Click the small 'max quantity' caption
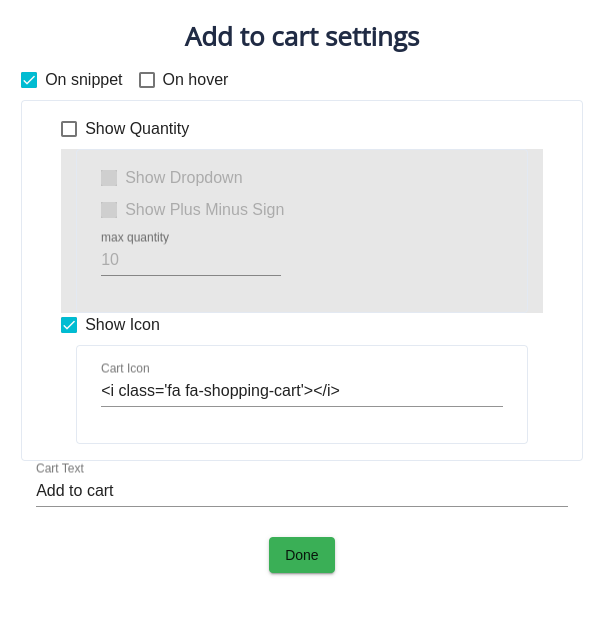The image size is (603, 631). coord(135,238)
